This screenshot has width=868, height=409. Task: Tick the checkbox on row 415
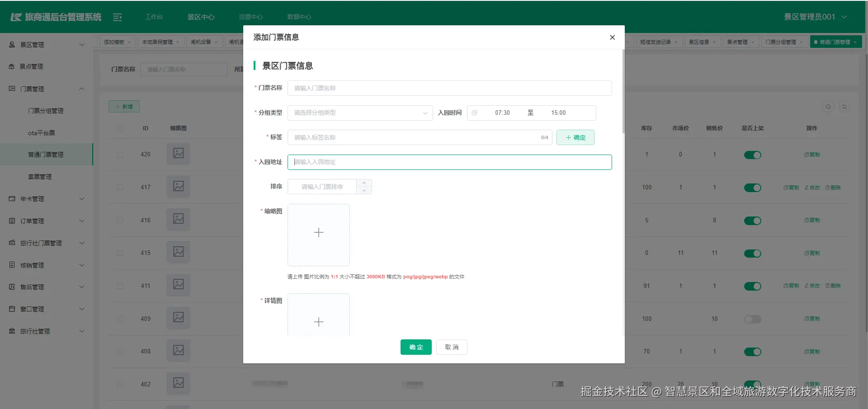click(x=120, y=253)
